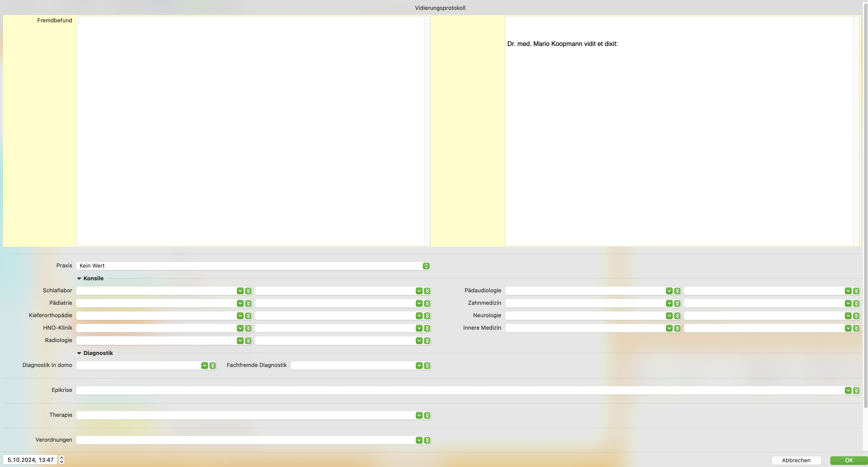Focus the Therapie input field
The height and width of the screenshot is (467, 868).
pyautogui.click(x=246, y=415)
